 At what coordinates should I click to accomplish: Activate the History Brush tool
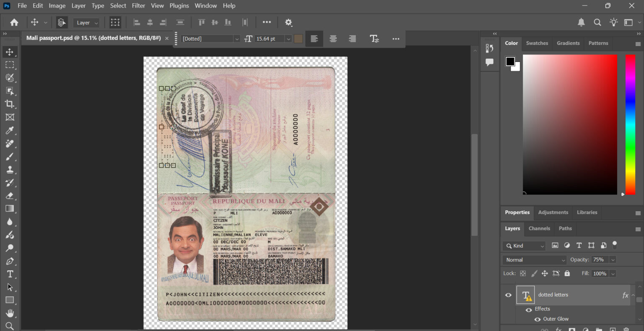10,183
